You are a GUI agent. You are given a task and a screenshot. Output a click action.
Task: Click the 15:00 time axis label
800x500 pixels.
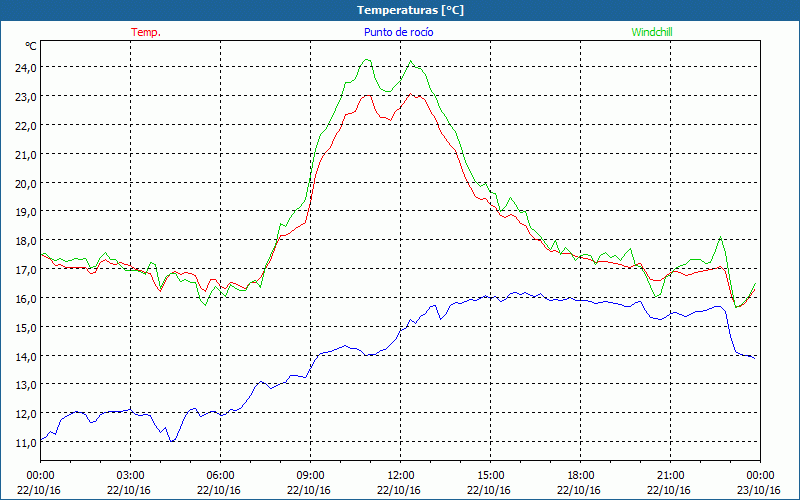click(490, 476)
